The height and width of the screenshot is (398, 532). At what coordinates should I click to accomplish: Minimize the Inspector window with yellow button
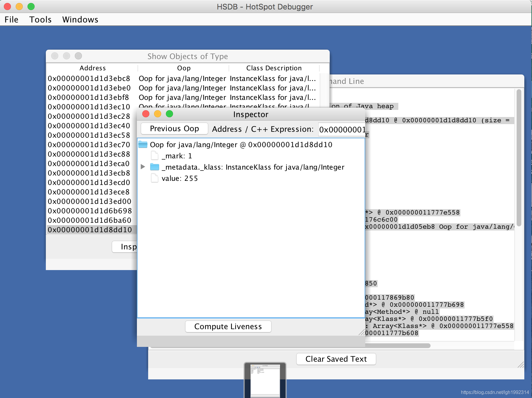click(x=158, y=114)
